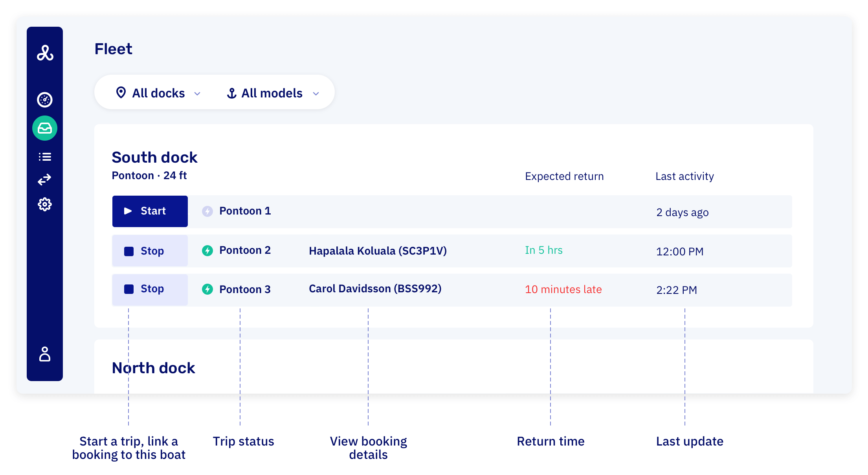868x475 pixels.
Task: Open settings via the gear icon
Action: pyautogui.click(x=45, y=204)
